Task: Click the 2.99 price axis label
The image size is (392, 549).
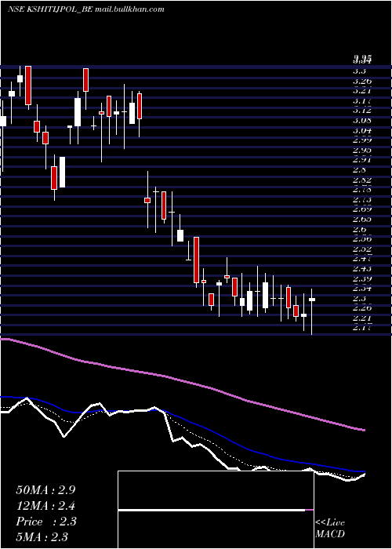Action: pos(362,140)
